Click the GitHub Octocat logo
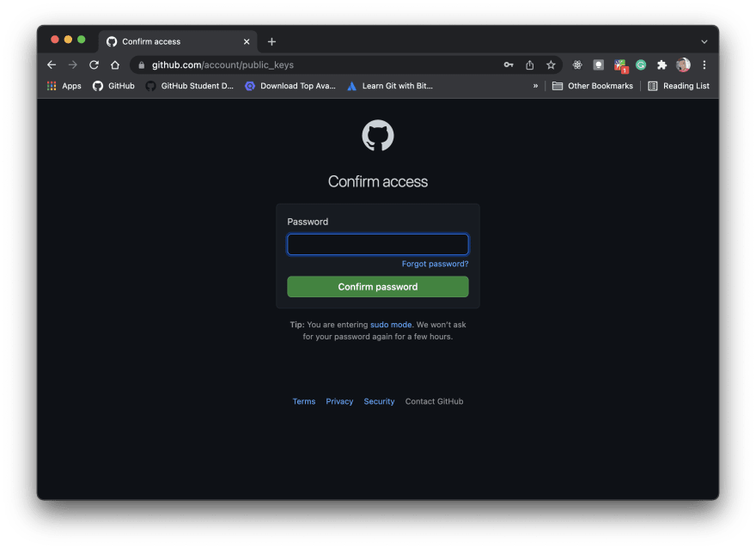Image resolution: width=756 pixels, height=549 pixels. 378,136
